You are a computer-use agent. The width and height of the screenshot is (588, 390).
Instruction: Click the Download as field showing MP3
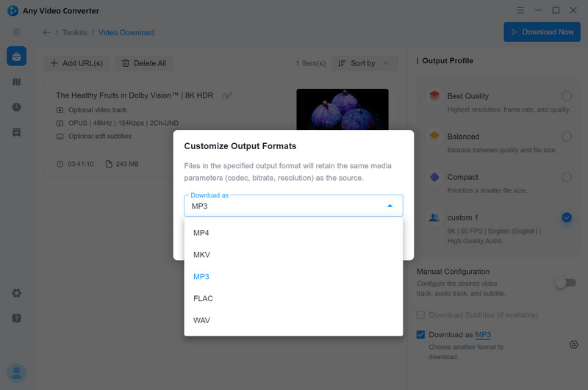tap(293, 206)
